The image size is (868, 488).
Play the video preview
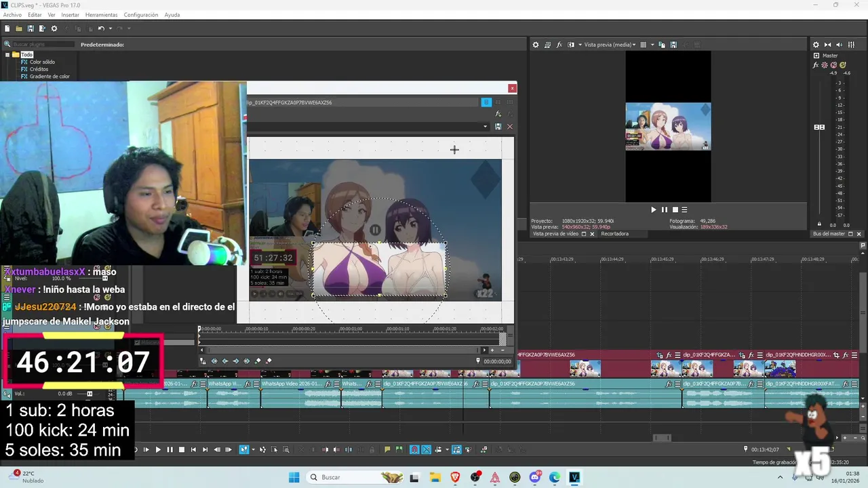[x=654, y=210]
